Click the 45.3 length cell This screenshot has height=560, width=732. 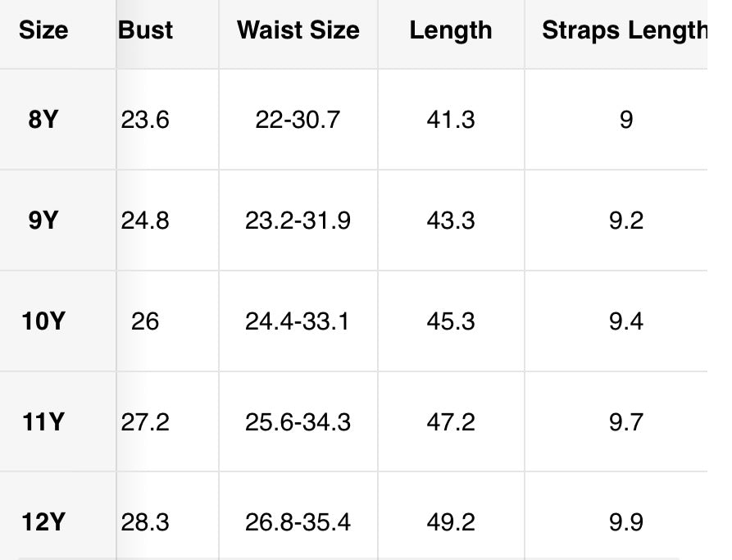point(451,321)
